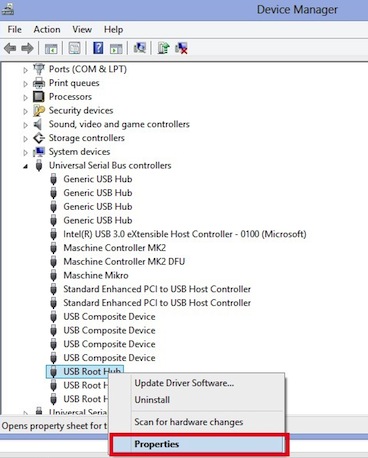Screen dimensions: 368x458
Task: Select the Ports (COM & LPT) category icon
Action: click(x=39, y=69)
